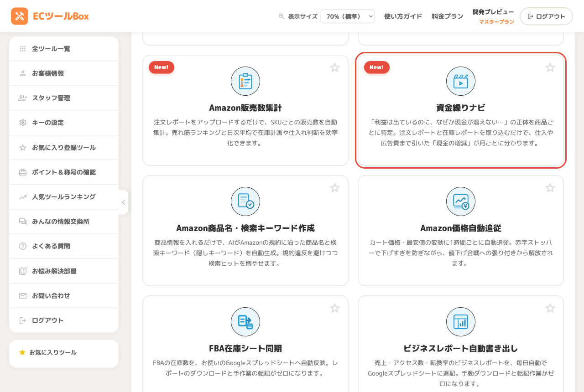Click the FBA在庫シート同期 card title

pos(245,349)
